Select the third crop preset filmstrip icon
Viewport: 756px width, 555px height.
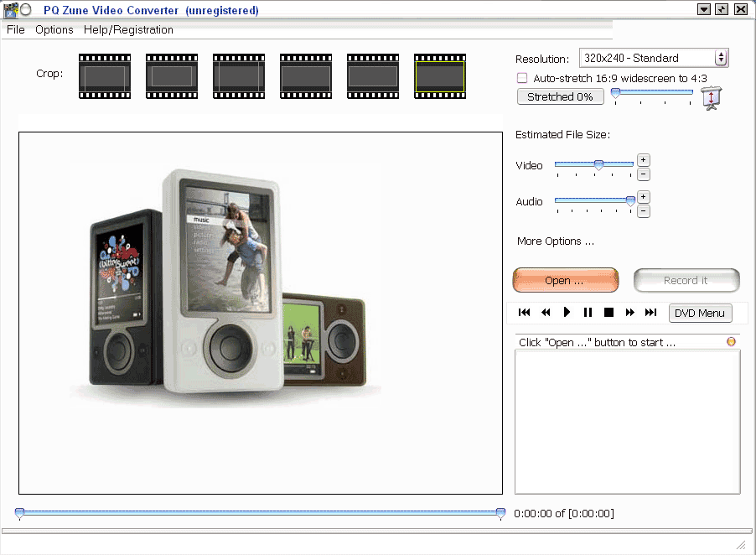[239, 76]
